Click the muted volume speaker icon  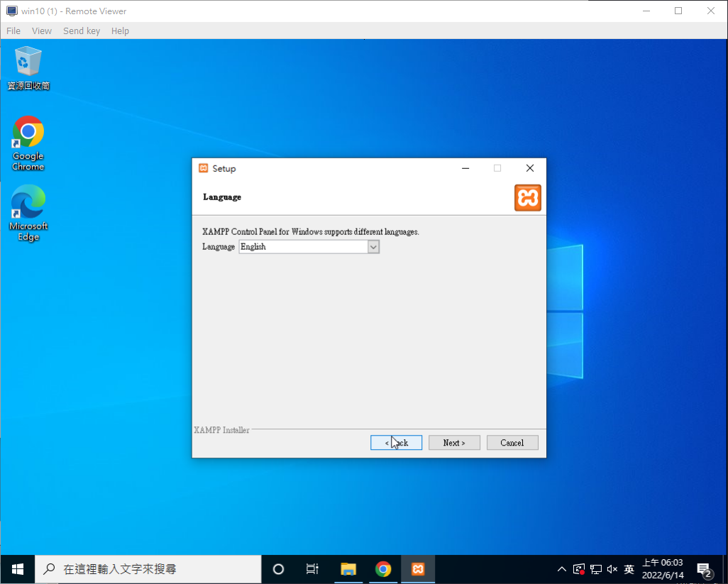click(612, 569)
